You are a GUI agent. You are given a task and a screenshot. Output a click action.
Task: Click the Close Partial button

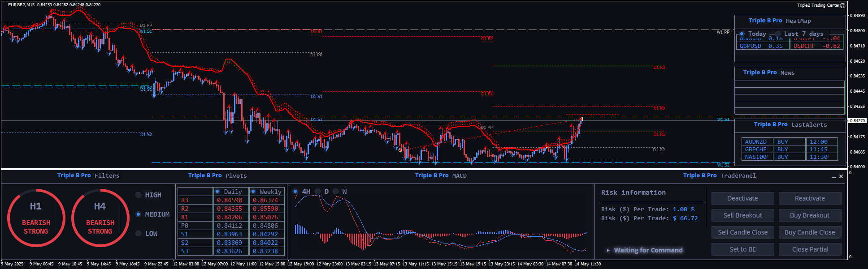809,249
